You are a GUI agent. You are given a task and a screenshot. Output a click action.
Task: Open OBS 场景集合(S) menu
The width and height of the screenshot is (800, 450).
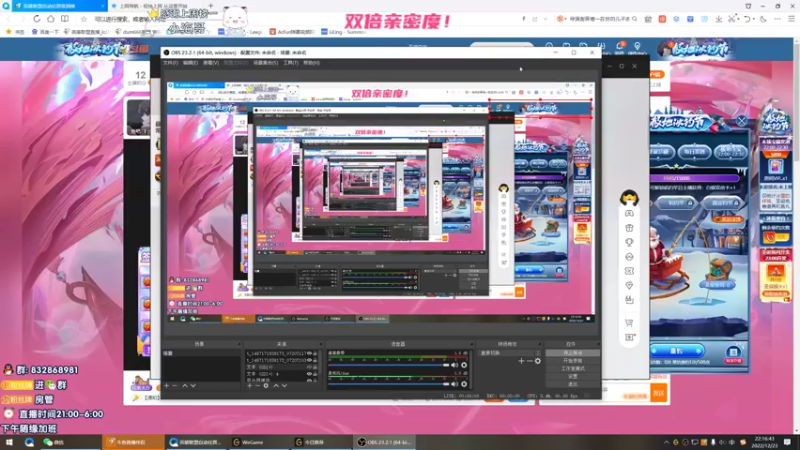(265, 63)
